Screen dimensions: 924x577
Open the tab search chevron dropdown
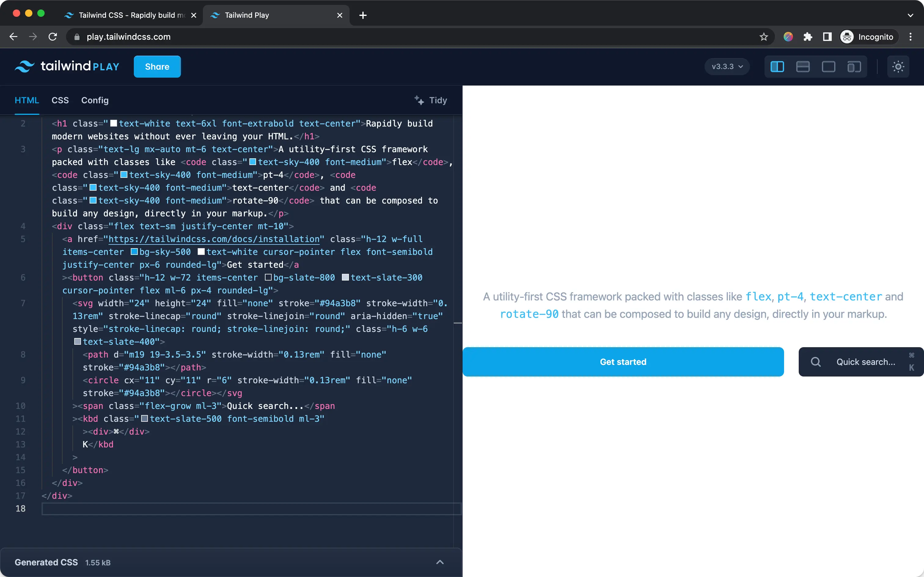(910, 15)
